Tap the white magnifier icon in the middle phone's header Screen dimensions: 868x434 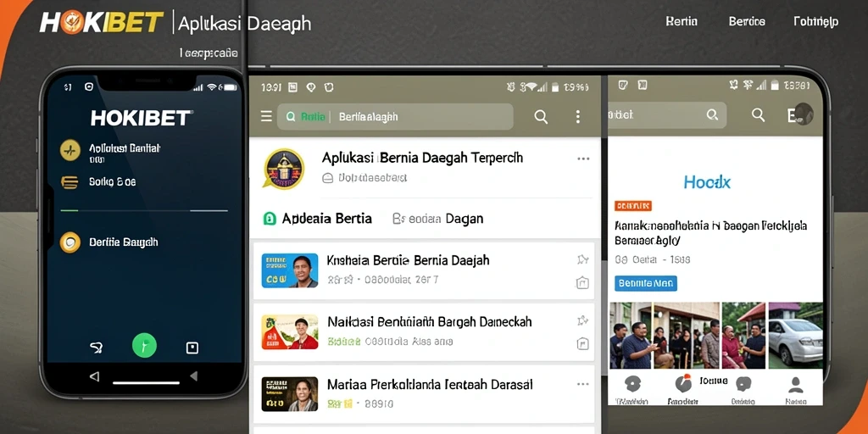(x=541, y=116)
